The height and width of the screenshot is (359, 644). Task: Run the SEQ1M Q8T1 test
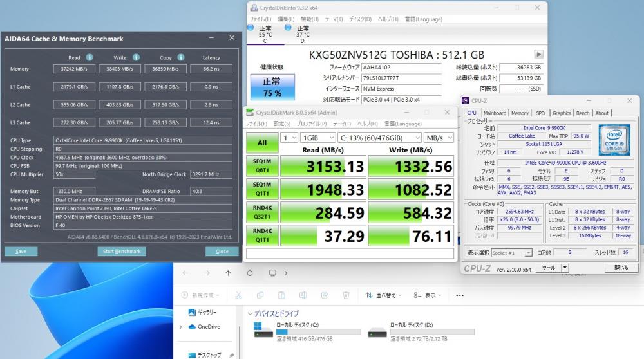coord(262,166)
